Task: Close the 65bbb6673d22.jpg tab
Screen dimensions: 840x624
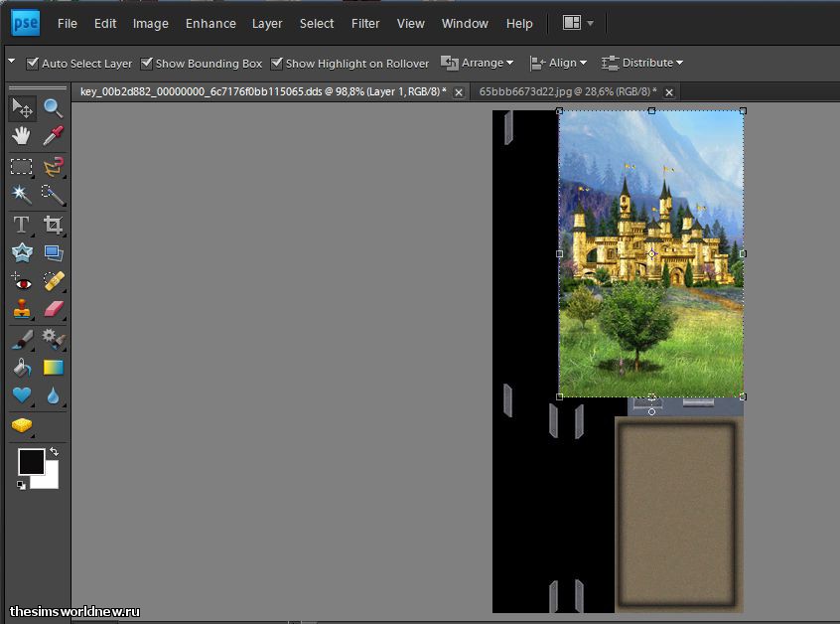Action: coord(669,92)
